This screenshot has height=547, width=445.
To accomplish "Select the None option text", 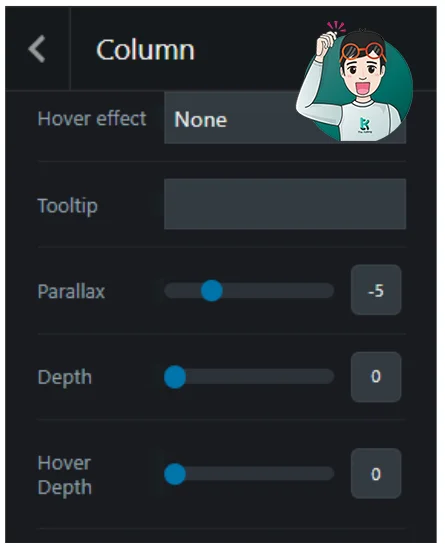I will click(201, 120).
